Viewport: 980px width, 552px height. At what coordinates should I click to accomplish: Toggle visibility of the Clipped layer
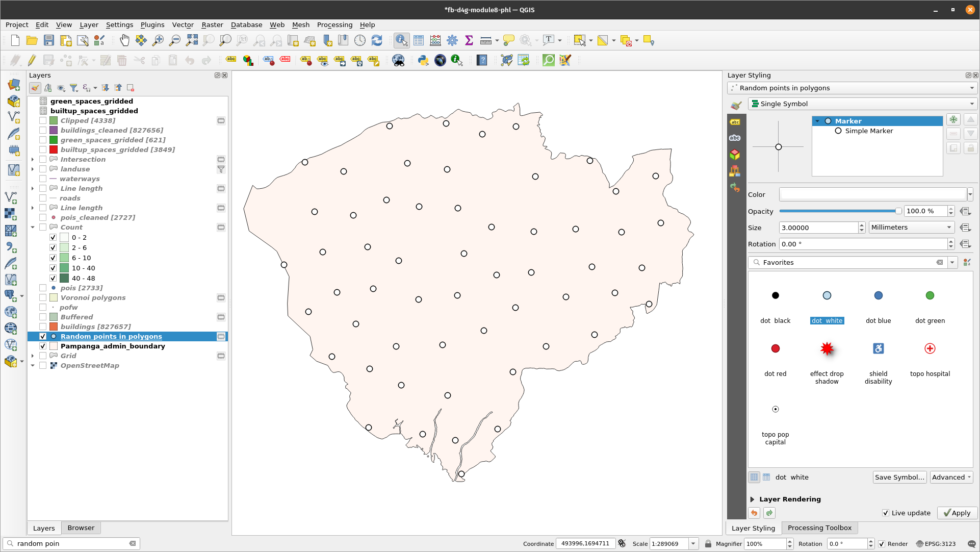point(43,120)
